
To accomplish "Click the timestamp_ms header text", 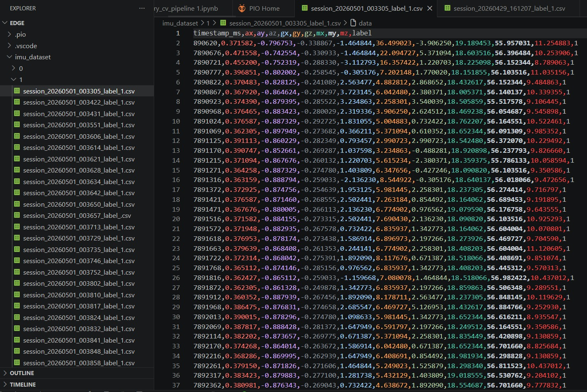I will click(x=217, y=33).
